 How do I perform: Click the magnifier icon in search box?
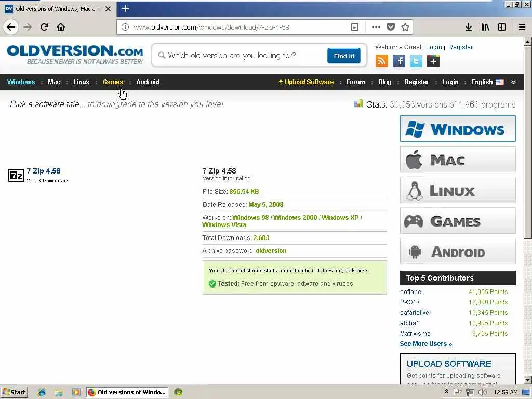[x=162, y=55]
